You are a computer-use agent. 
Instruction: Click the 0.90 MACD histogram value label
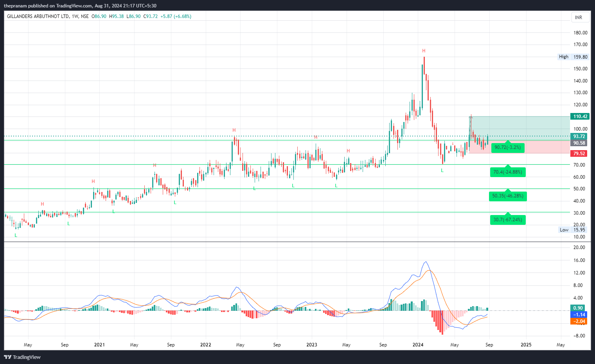tap(578, 308)
